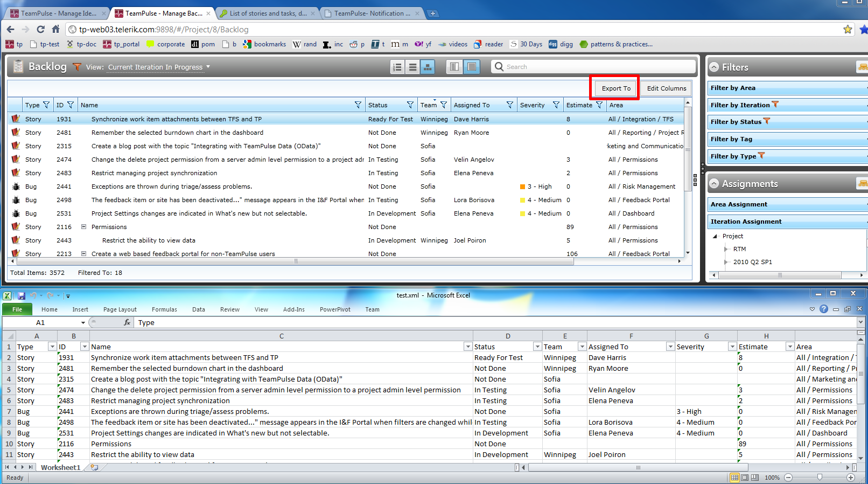Toggle the full-width grid layout button
The width and height of the screenshot is (868, 484).
(x=472, y=67)
